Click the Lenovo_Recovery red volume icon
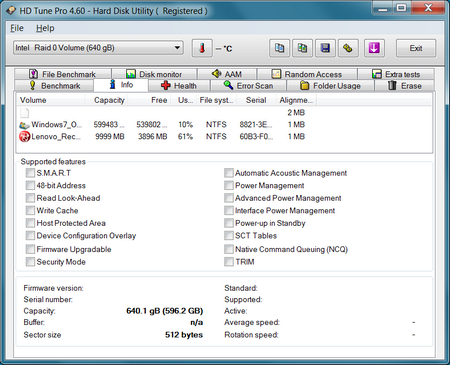This screenshot has height=365, width=450. pyautogui.click(x=24, y=137)
